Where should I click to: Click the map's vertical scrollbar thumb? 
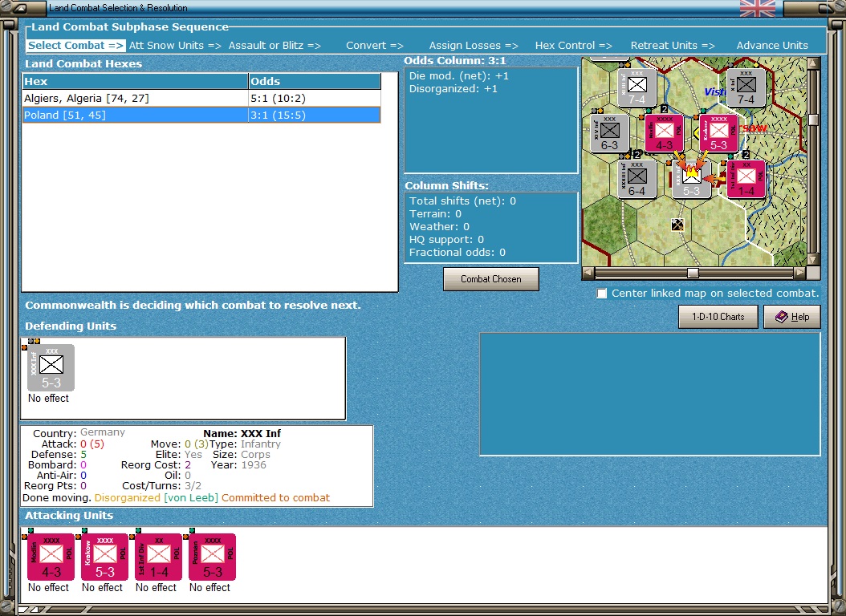(x=813, y=120)
